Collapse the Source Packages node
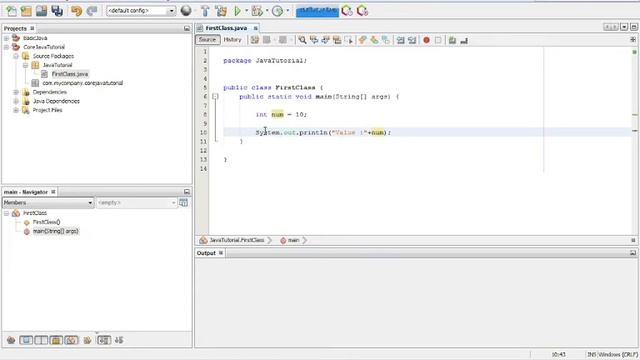Viewport: 640px width, 360px height. click(x=16, y=56)
